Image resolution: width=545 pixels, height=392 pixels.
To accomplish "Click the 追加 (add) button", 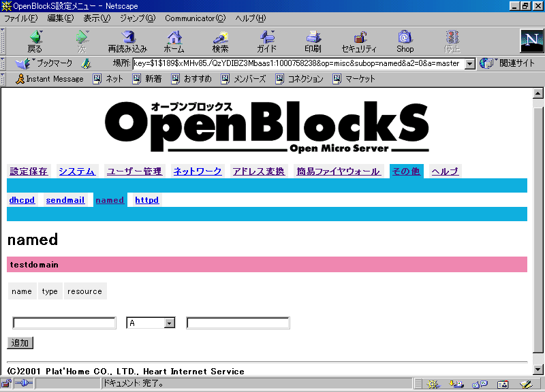I will tap(20, 343).
